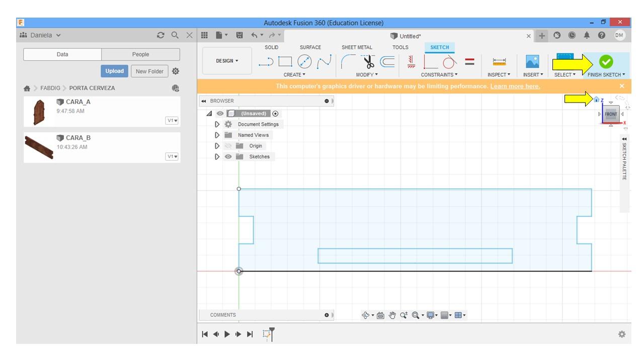Open the DESIGN workspace dropdown
644x362 pixels.
point(227,61)
